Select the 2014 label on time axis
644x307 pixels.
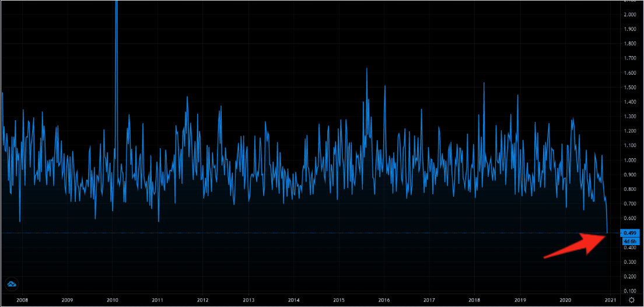click(293, 301)
